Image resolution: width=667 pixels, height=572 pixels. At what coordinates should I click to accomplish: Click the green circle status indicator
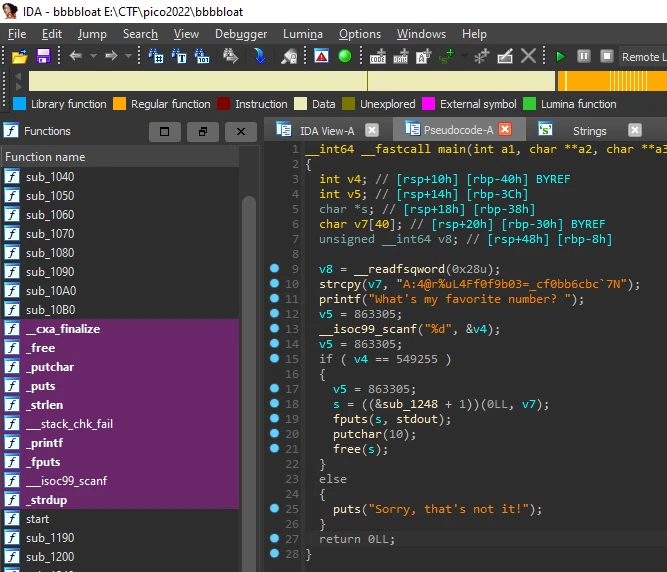[345, 56]
